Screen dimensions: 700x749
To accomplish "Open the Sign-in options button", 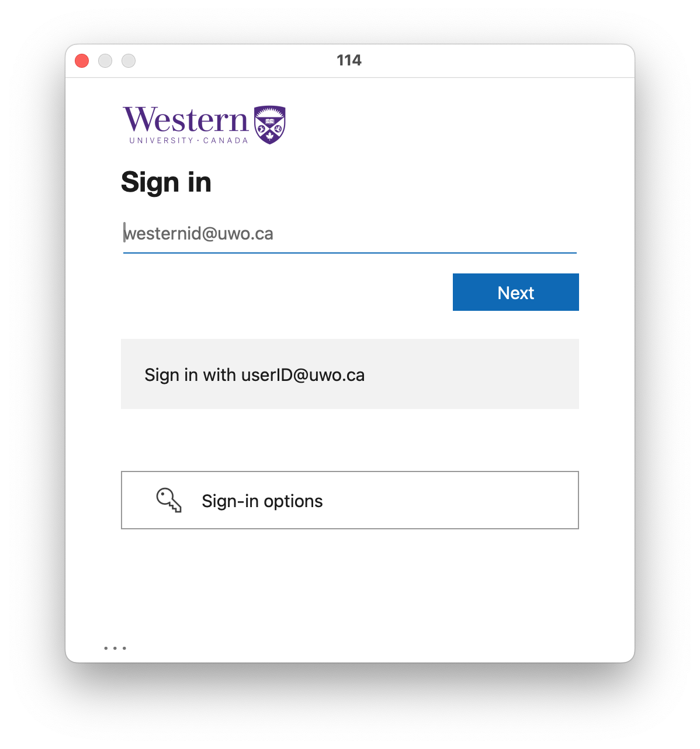I will [x=349, y=500].
